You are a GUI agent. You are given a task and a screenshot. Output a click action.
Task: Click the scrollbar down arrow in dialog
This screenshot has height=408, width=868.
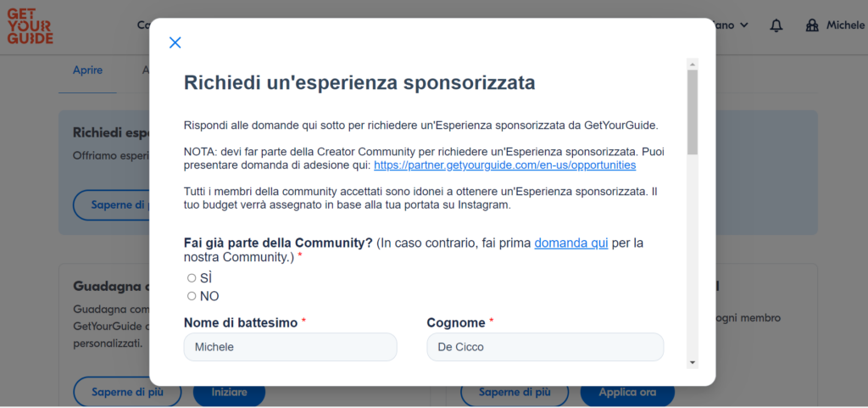click(693, 362)
